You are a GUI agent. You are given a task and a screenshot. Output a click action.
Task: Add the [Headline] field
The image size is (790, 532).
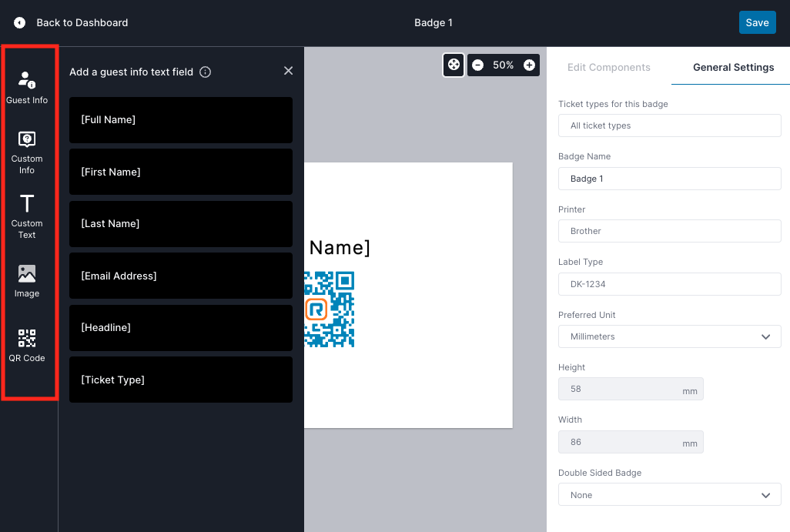click(x=181, y=328)
